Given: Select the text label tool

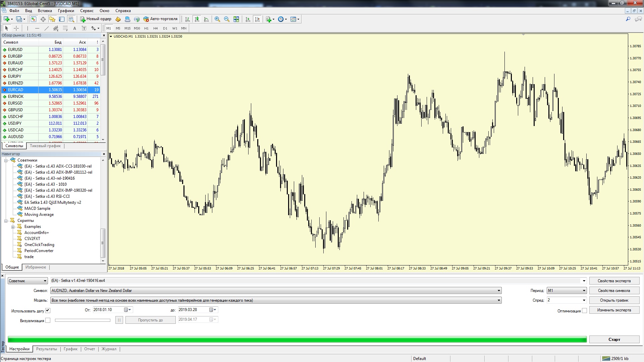Looking at the screenshot, I should 84,28.
